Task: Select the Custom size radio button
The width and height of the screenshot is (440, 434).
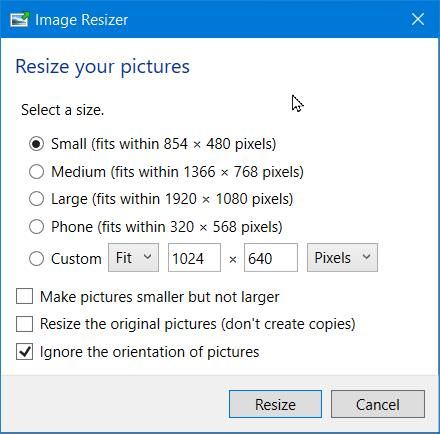Action: point(36,259)
